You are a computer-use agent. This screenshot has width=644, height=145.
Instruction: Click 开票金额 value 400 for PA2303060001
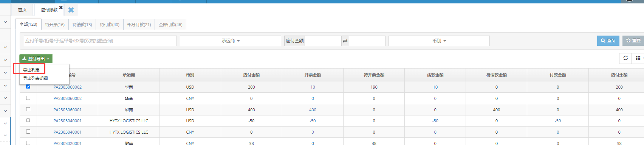coord(313,110)
